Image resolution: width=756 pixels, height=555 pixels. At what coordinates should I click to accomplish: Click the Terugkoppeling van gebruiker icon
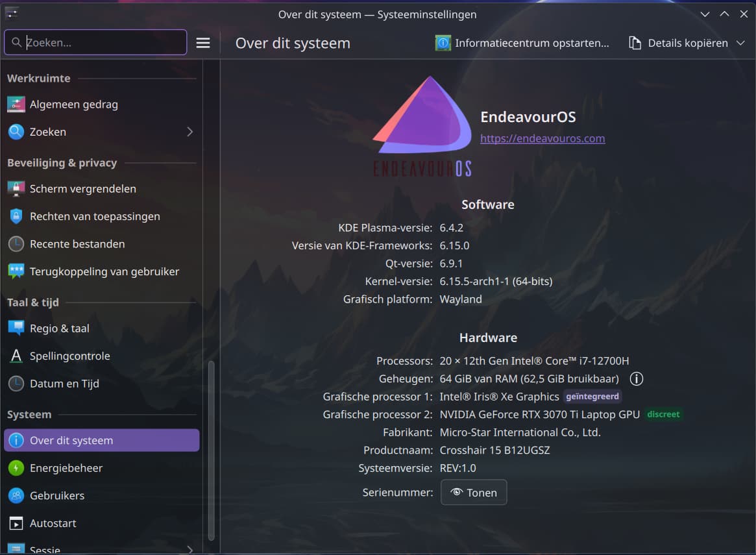coord(16,271)
